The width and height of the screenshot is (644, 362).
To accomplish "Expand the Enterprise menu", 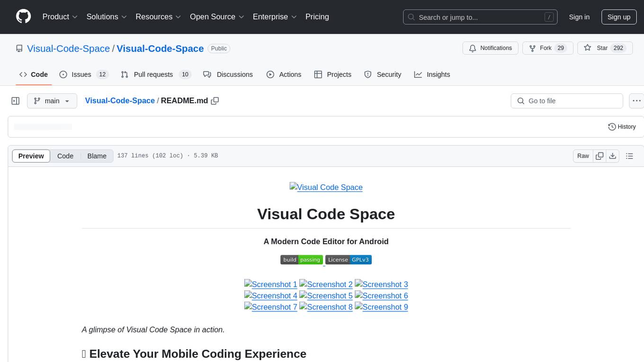I will coord(275,17).
